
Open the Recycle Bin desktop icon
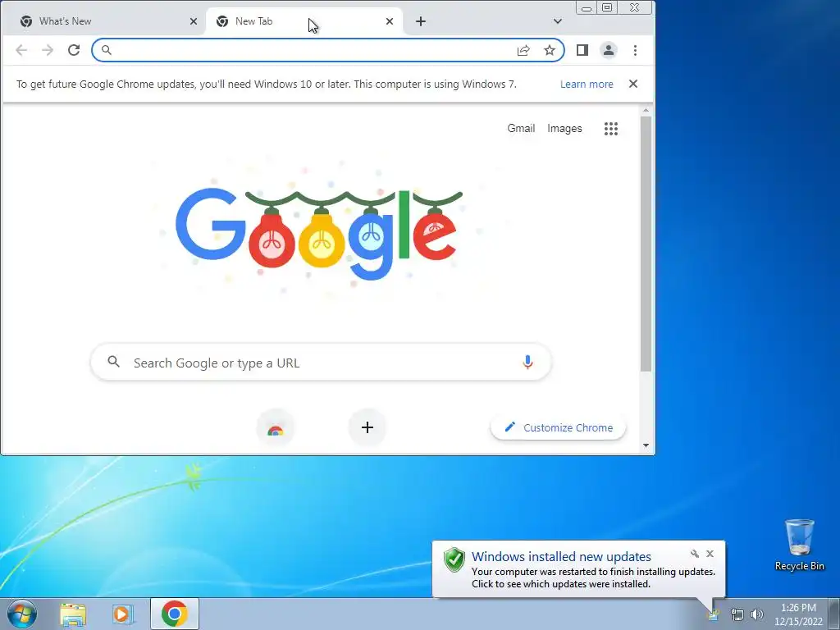point(799,545)
